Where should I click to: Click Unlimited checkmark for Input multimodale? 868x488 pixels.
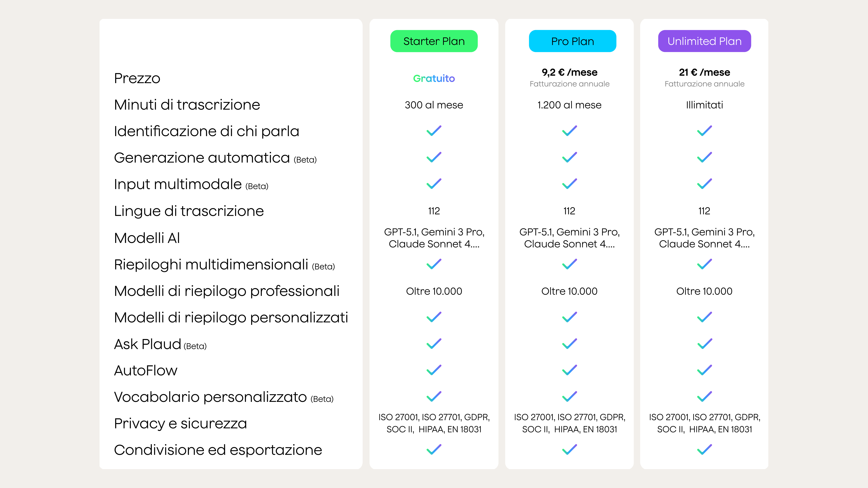coord(704,184)
